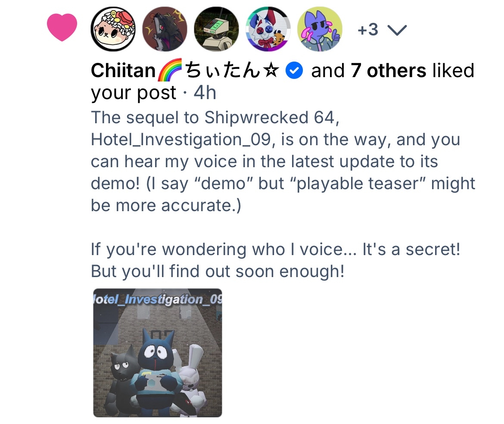Open the Hotel_Investigation_09 image thumbnail
Image resolution: width=504 pixels, height=424 pixels.
tap(158, 353)
